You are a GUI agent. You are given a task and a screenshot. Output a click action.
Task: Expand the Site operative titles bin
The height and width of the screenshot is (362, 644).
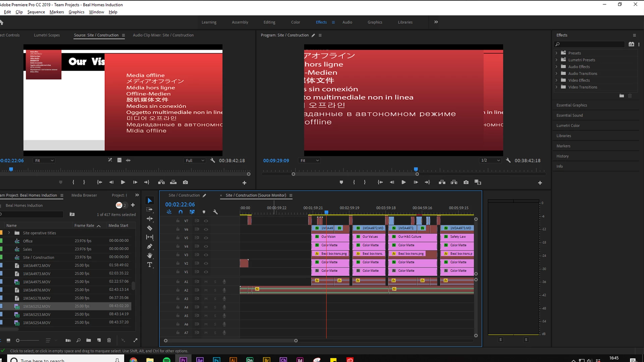pyautogui.click(x=9, y=233)
